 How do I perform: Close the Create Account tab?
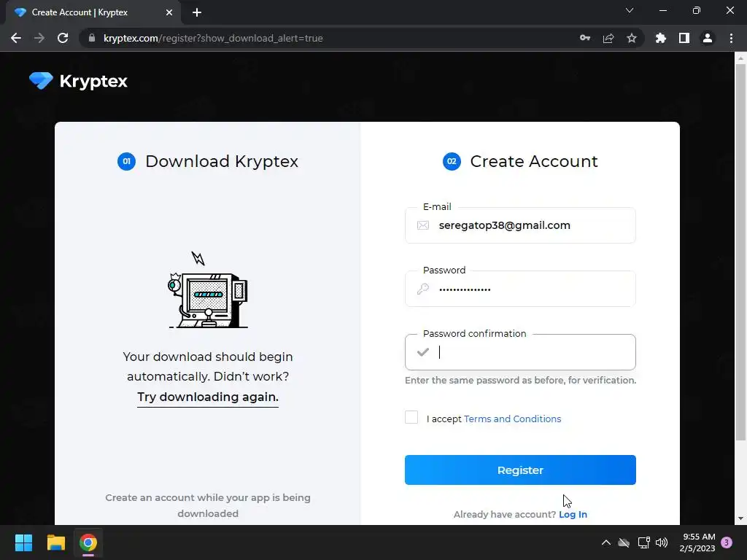(x=169, y=12)
